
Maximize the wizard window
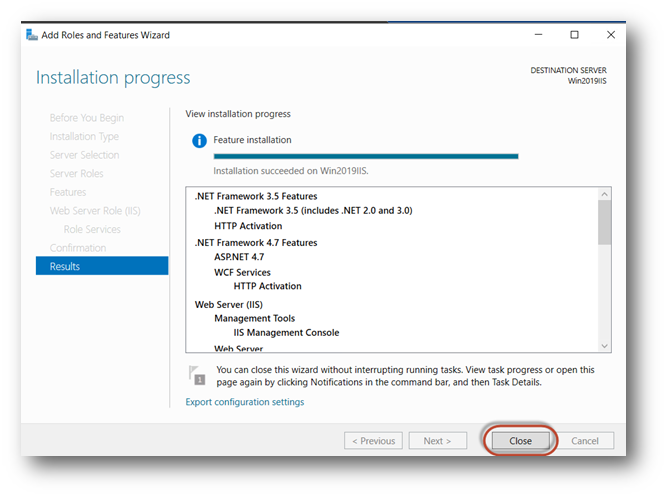(x=574, y=35)
